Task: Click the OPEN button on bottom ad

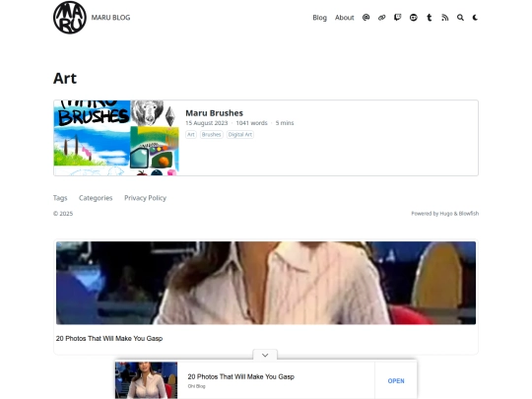Action: [396, 381]
